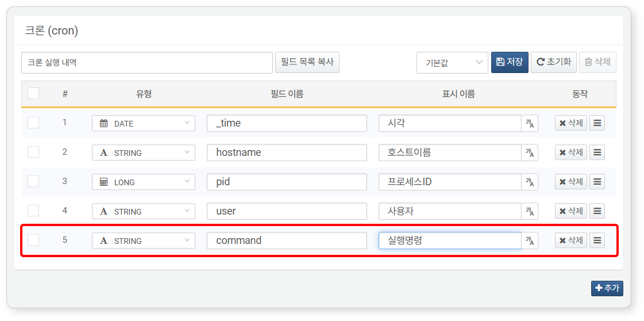
Task: Click the translate icon beside 실행명령
Action: (530, 241)
